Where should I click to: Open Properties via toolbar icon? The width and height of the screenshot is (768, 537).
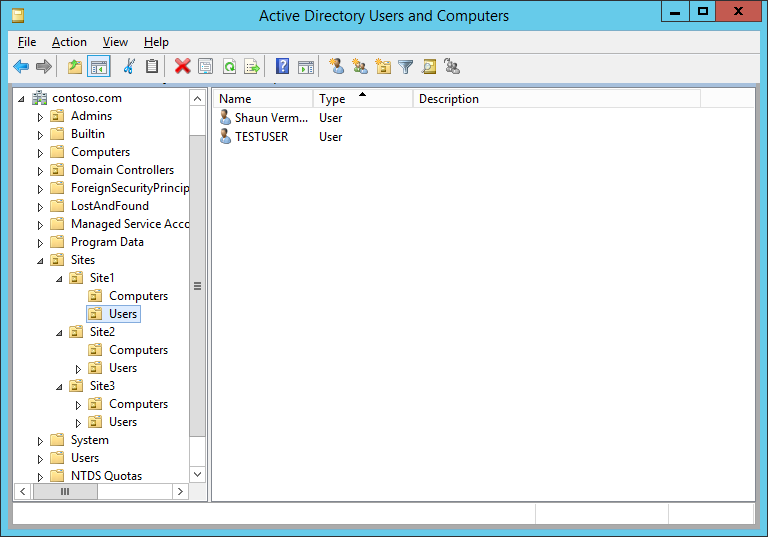[x=205, y=66]
